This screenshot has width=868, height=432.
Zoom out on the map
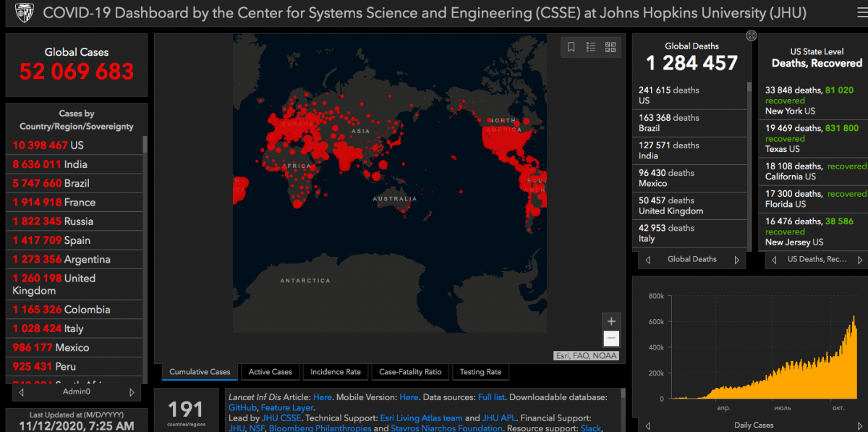click(611, 338)
